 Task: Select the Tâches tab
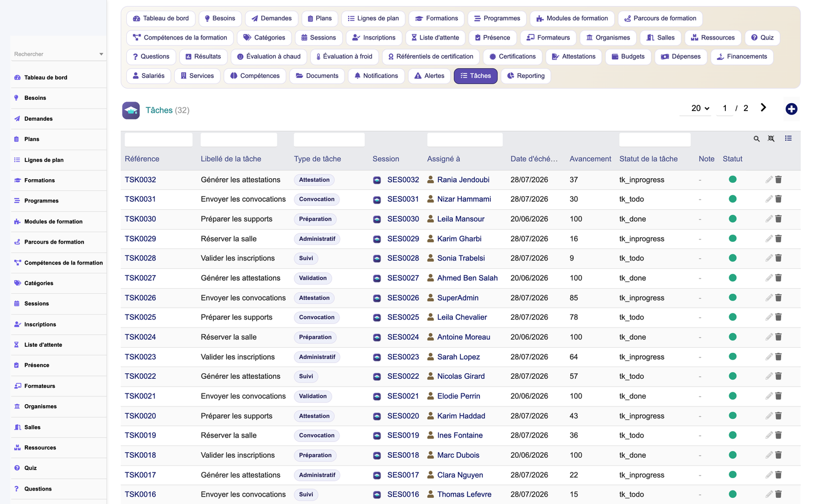click(x=475, y=76)
